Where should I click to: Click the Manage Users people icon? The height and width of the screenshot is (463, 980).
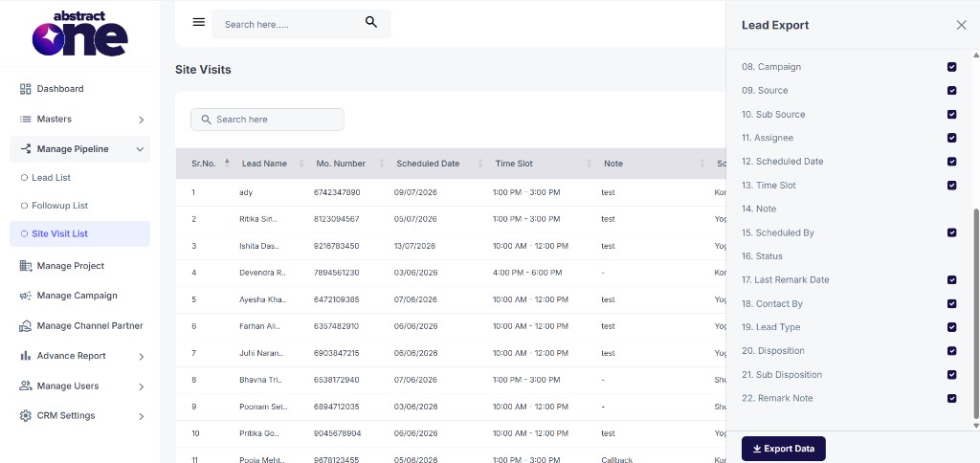click(26, 386)
